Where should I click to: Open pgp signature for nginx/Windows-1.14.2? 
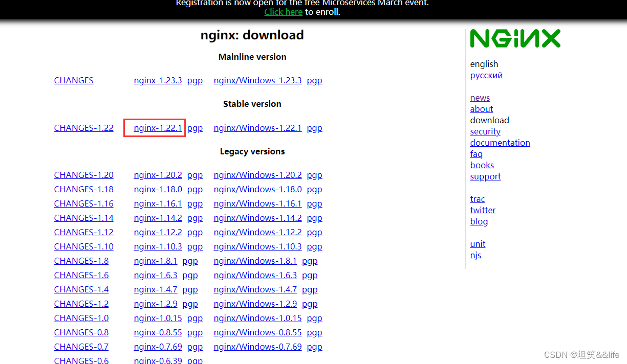coord(315,218)
